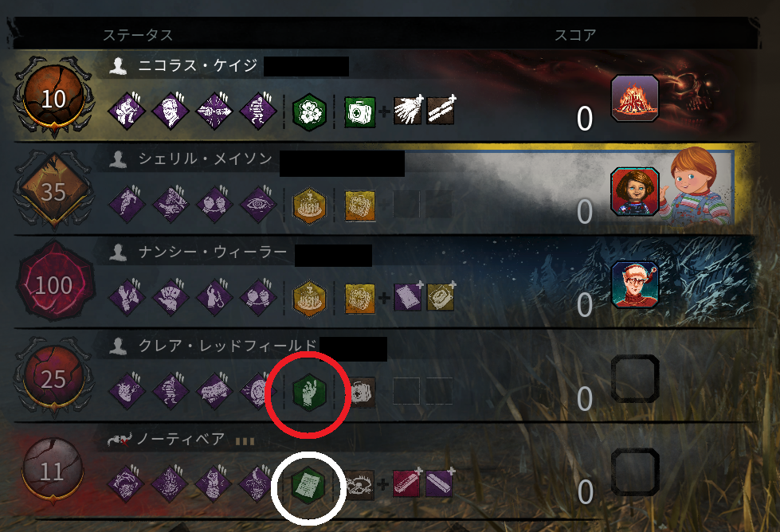
Task: Click the yellow medkit item on Nancy's row
Action: tap(359, 299)
